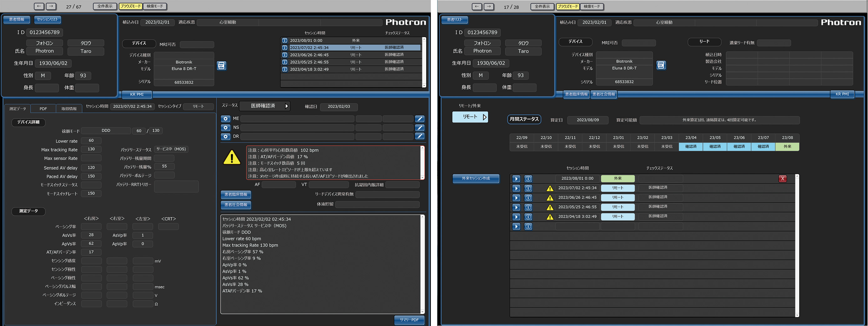The width and height of the screenshot is (868, 326).
Task: Open the 2023/05/25 2:46:55 session with play arrow
Action: point(516,207)
